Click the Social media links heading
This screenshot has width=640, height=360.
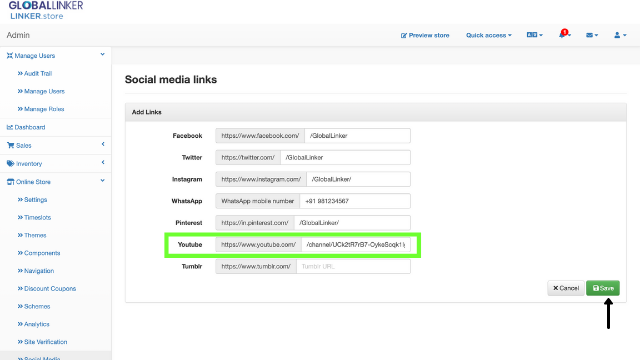[x=171, y=80]
